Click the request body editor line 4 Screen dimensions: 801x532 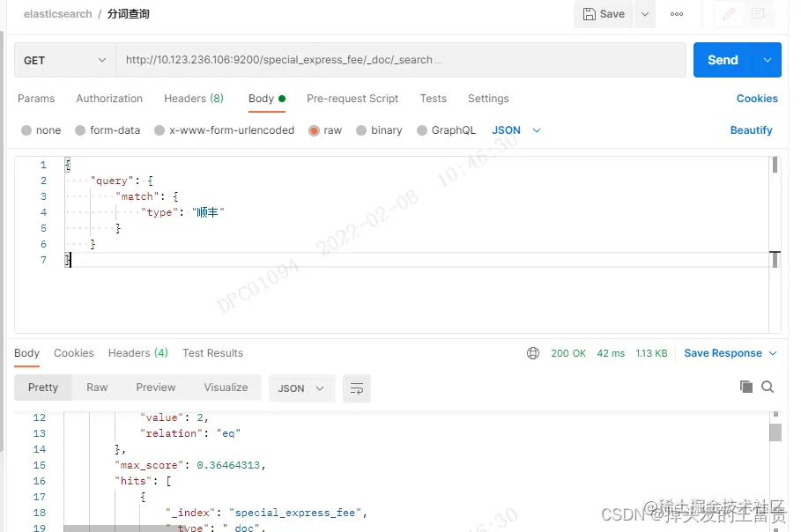[x=416, y=212]
